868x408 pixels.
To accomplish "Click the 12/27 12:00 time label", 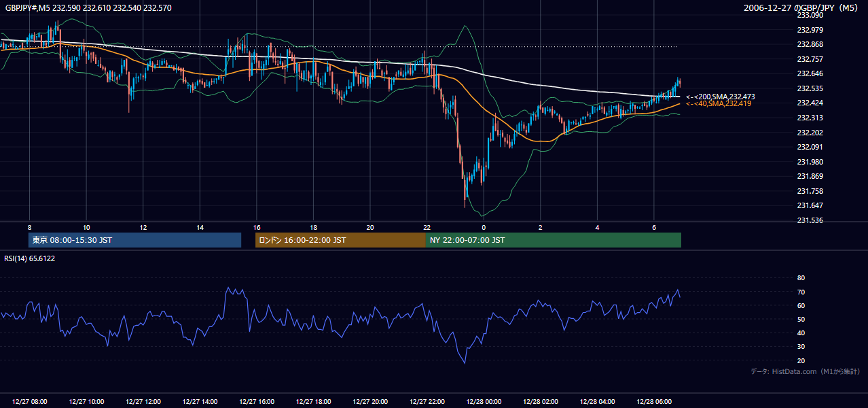I will (143, 402).
